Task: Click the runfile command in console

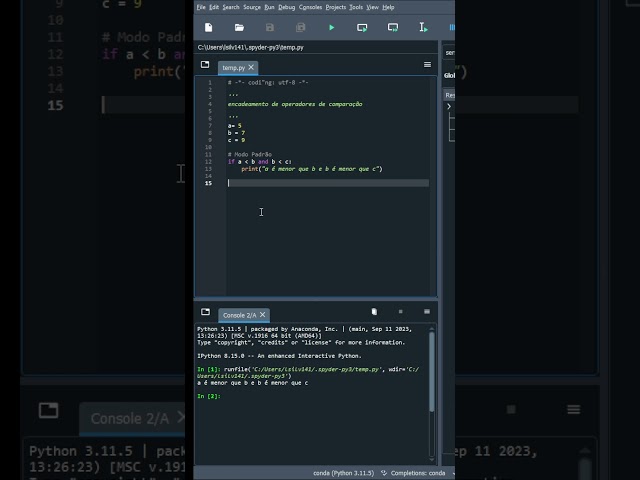Action: point(308,373)
